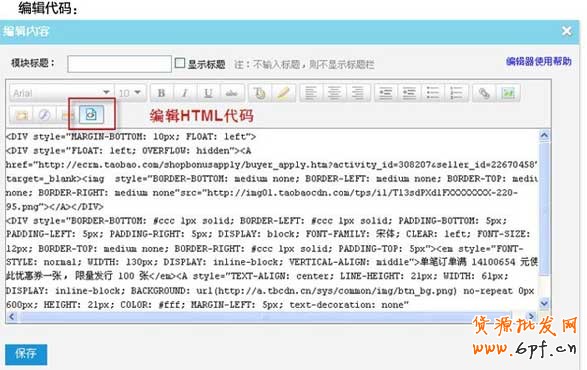587x370 pixels.
Task: Close the 编辑内容 dialog
Action: pyautogui.click(x=567, y=31)
